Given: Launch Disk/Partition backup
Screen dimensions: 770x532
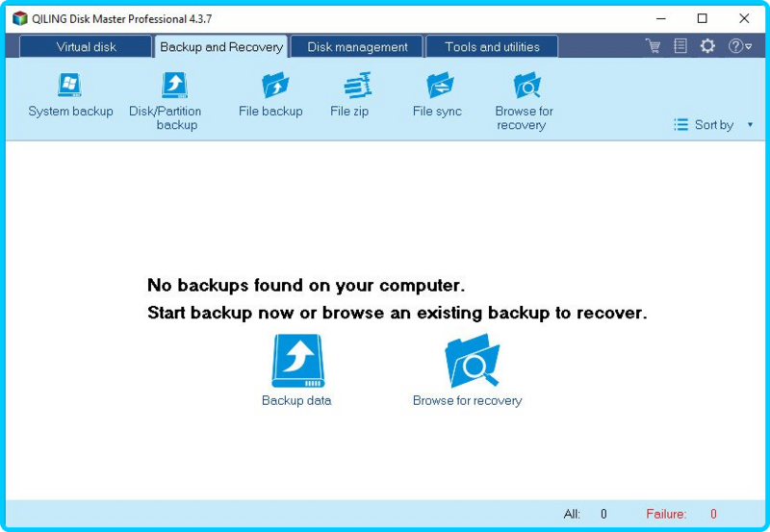Looking at the screenshot, I should click(166, 101).
